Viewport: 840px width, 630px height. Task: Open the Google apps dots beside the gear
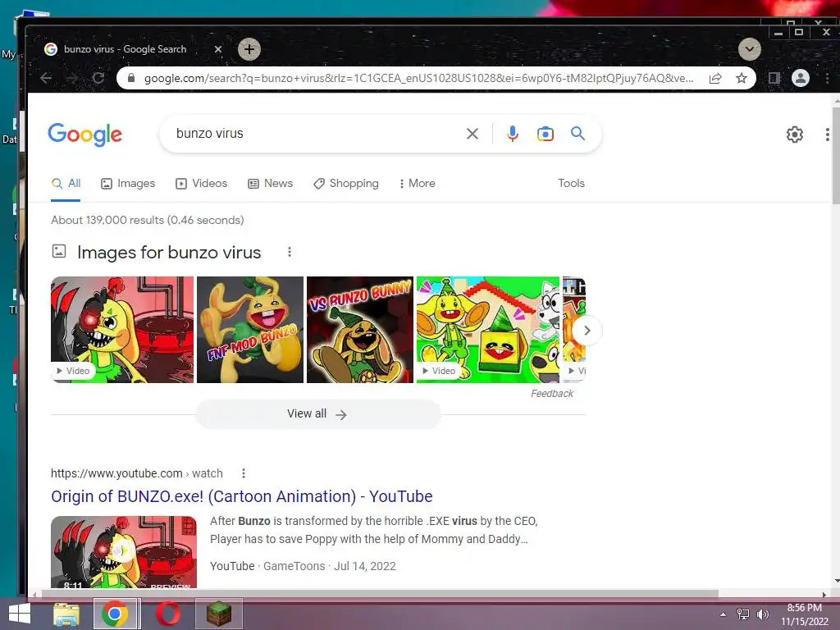(827, 134)
